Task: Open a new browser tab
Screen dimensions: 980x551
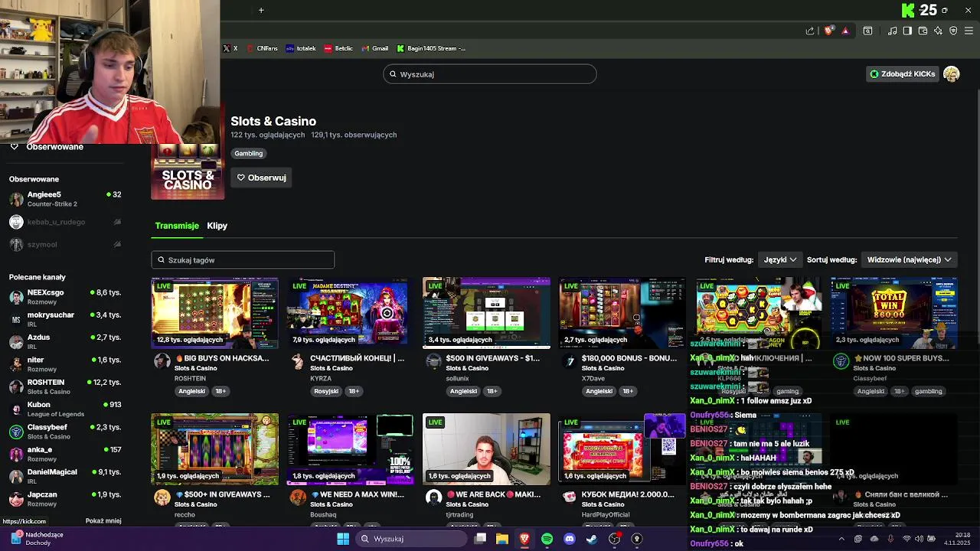Action: tap(261, 10)
